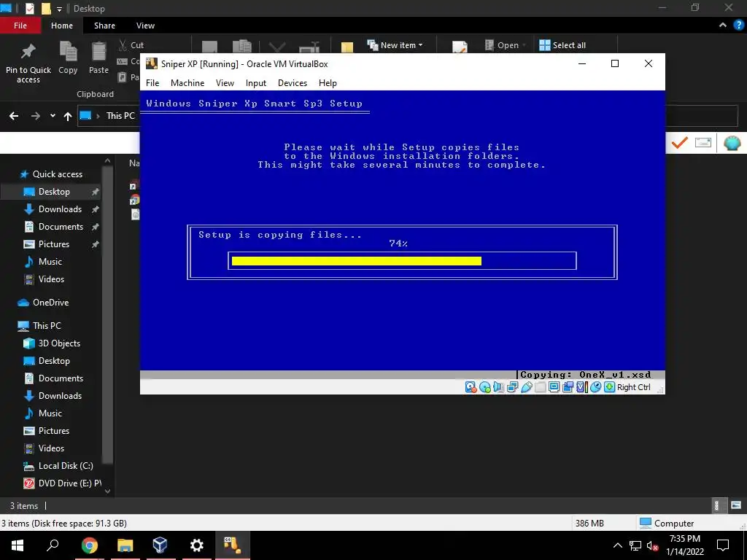Switch to the Explorer View ribbon tab

145,26
